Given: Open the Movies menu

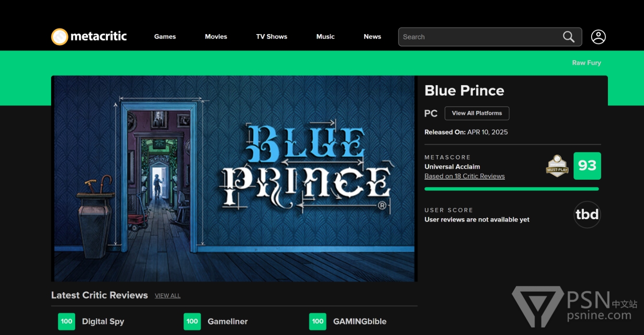Looking at the screenshot, I should pos(216,37).
